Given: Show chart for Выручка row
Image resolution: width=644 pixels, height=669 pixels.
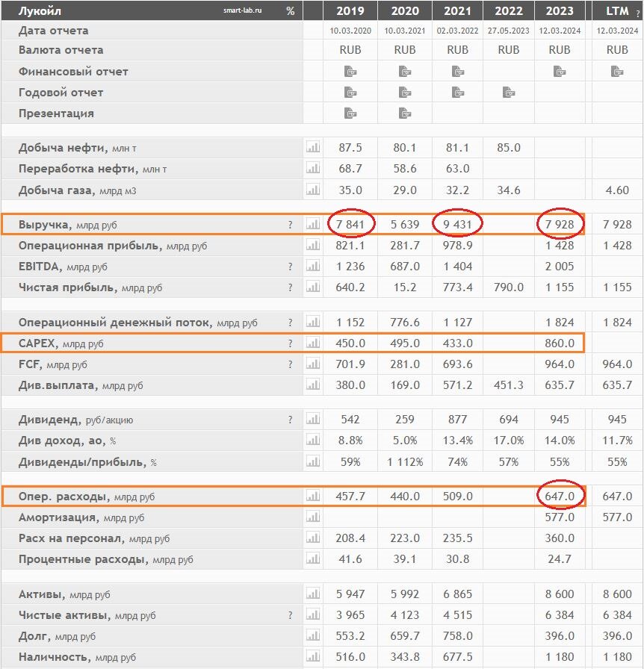Looking at the screenshot, I should (313, 224).
